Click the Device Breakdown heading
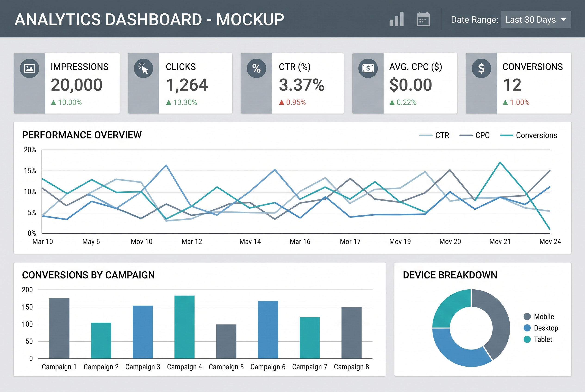 click(450, 275)
